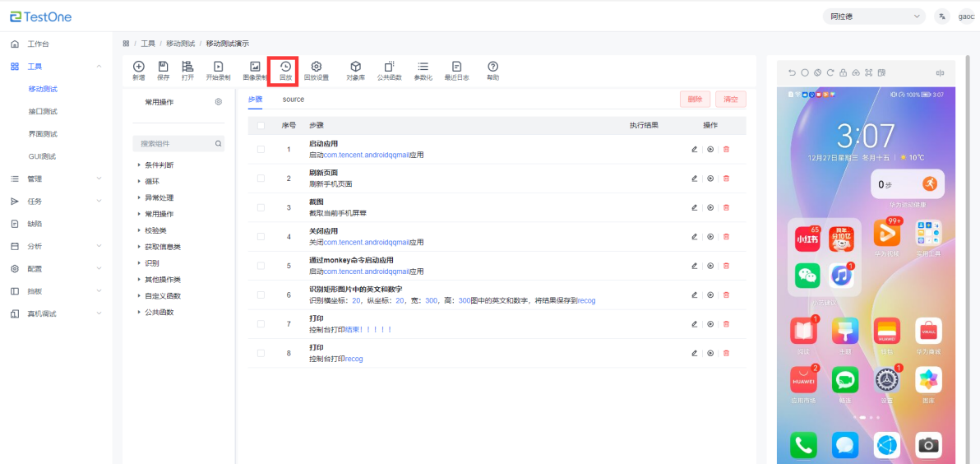The width and height of the screenshot is (980, 464).
Task: Tick the checkbox for step 1
Action: pyautogui.click(x=261, y=149)
